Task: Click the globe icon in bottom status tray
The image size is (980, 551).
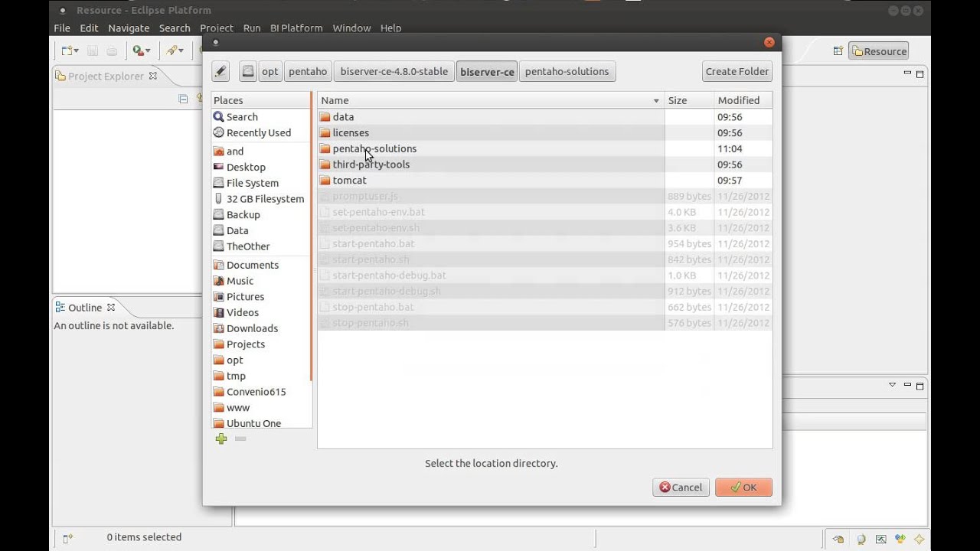Action: tap(861, 539)
